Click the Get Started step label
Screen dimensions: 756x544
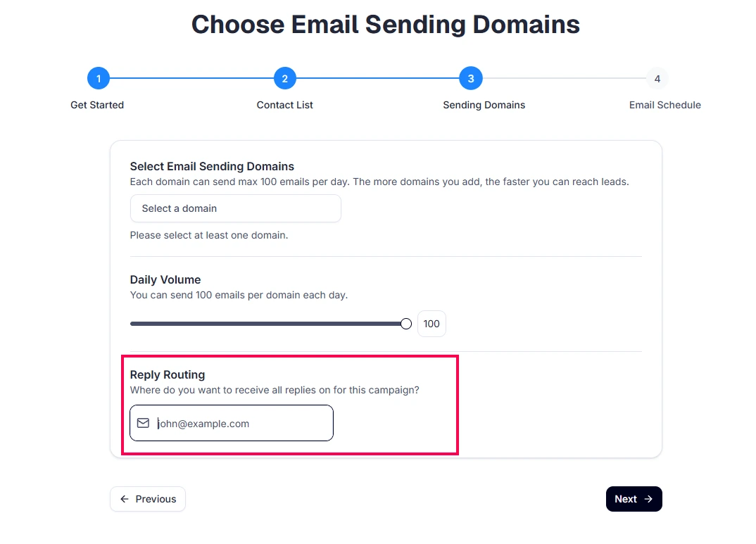click(97, 105)
